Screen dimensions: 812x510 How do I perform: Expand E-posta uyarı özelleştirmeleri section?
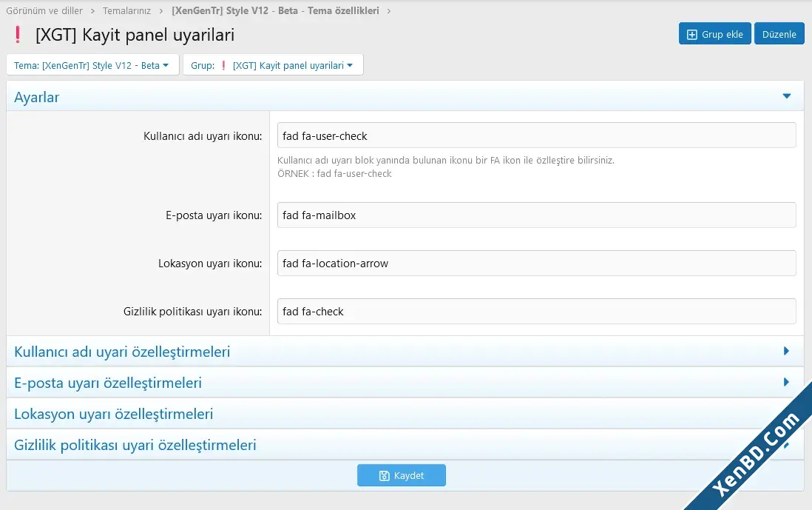pos(405,383)
